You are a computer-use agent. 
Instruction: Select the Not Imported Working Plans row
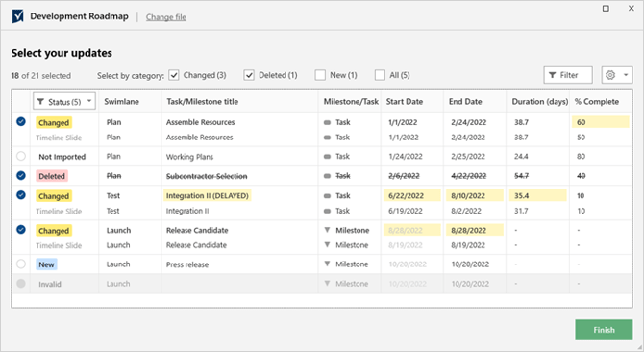click(21, 156)
